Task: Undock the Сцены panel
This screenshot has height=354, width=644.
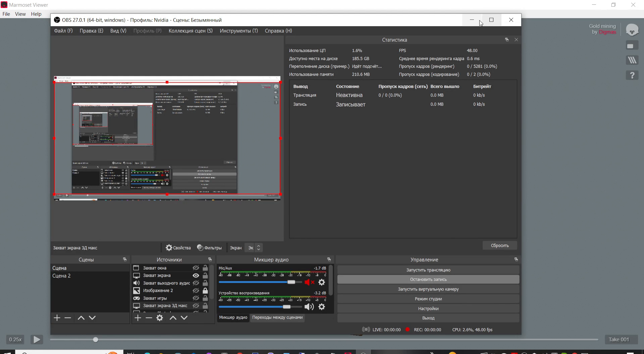Action: tap(125, 260)
